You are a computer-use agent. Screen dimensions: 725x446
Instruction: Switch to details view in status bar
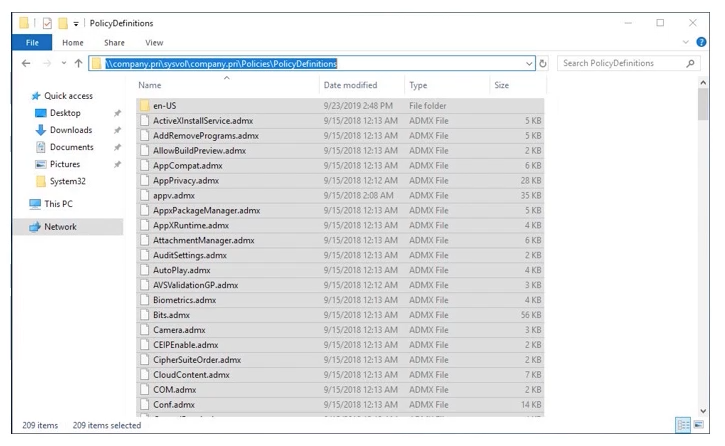[682, 425]
